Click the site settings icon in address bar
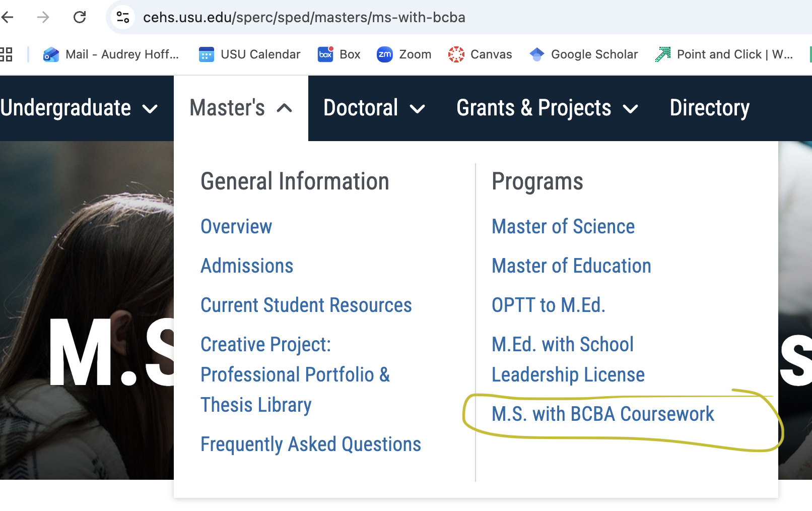 point(123,17)
